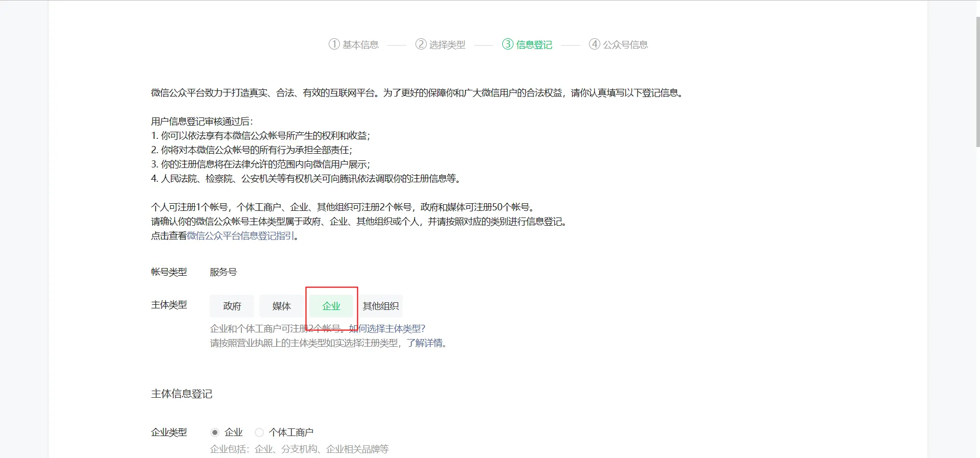Select the 信息登记 step label

pos(534,45)
